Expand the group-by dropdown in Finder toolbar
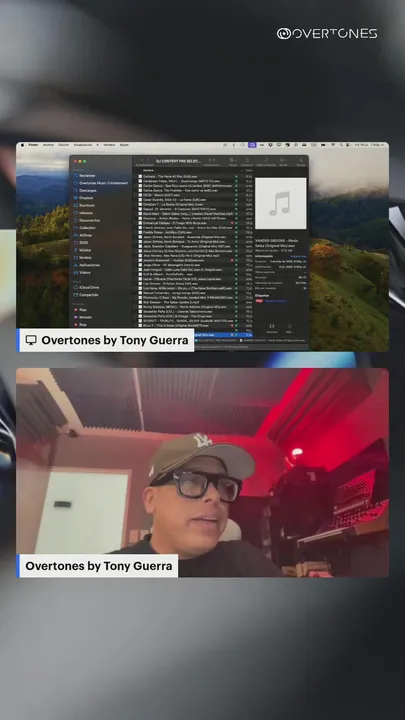 pos(233,160)
